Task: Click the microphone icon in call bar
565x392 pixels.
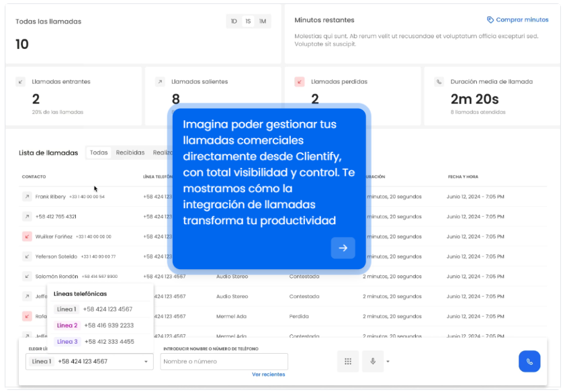Action: 373,361
